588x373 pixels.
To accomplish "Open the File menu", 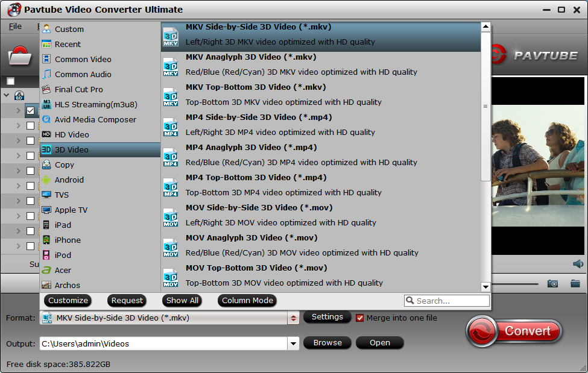I will point(15,26).
